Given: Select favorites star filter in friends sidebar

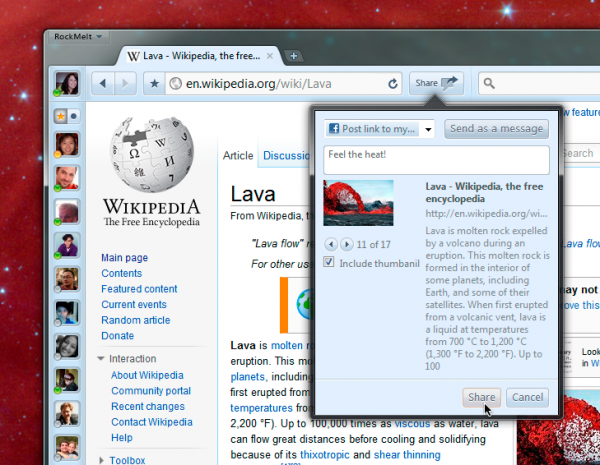Looking at the screenshot, I should [61, 116].
